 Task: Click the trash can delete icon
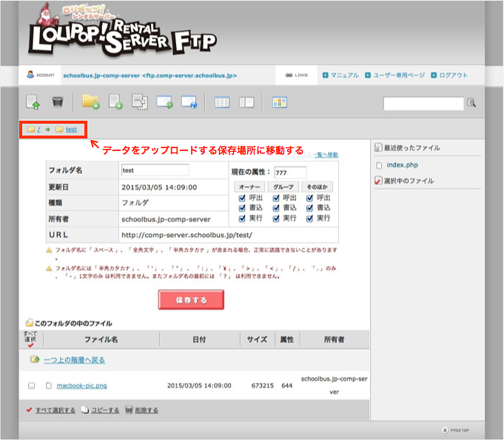click(58, 102)
